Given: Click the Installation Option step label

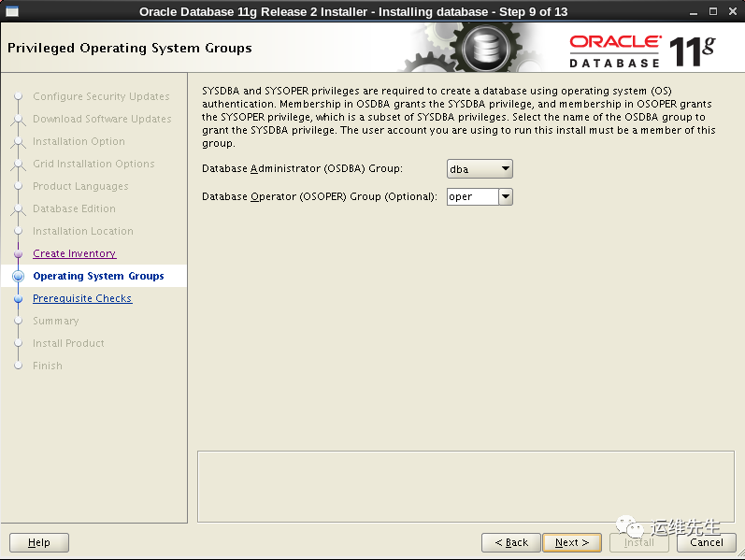Looking at the screenshot, I should pyautogui.click(x=79, y=141).
